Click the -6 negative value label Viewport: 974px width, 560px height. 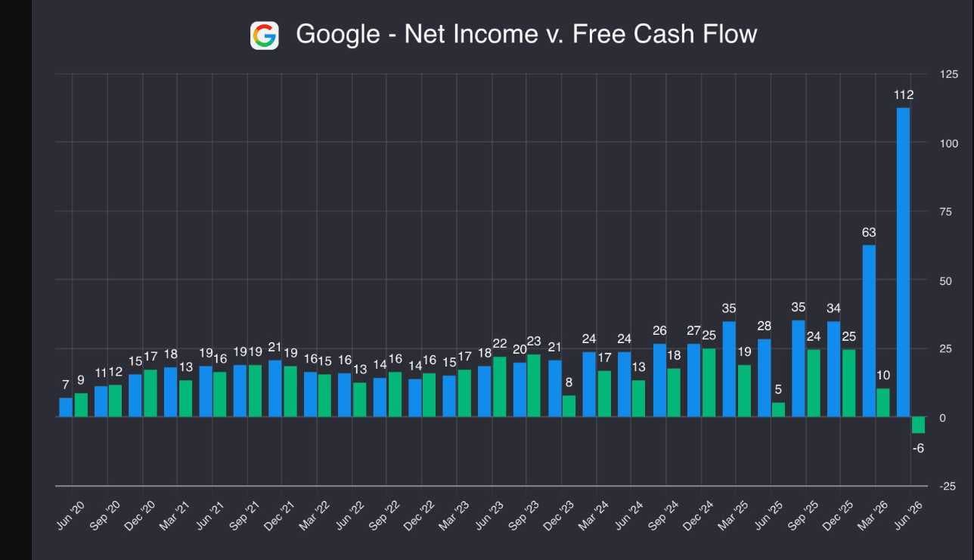918,448
